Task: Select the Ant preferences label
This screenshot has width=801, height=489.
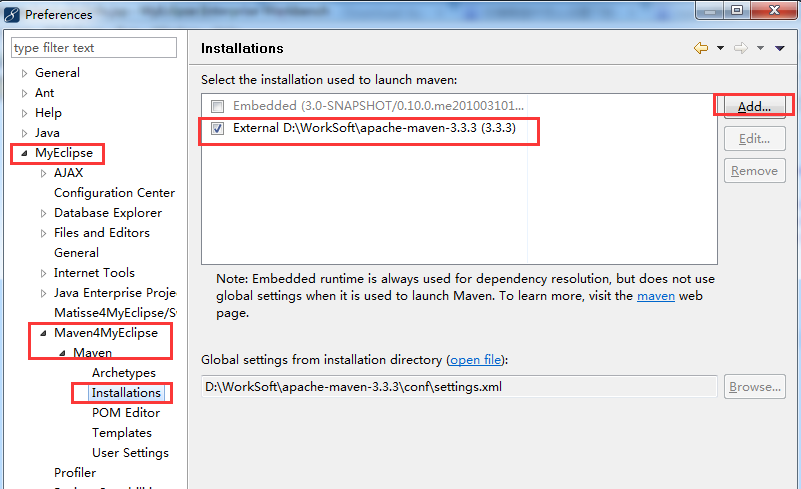Action: pyautogui.click(x=44, y=93)
